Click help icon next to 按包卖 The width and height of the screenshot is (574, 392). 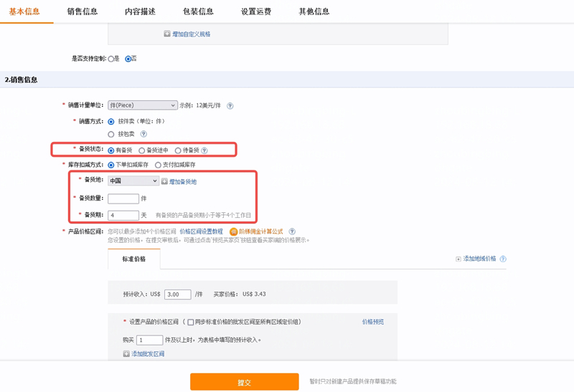(143, 134)
